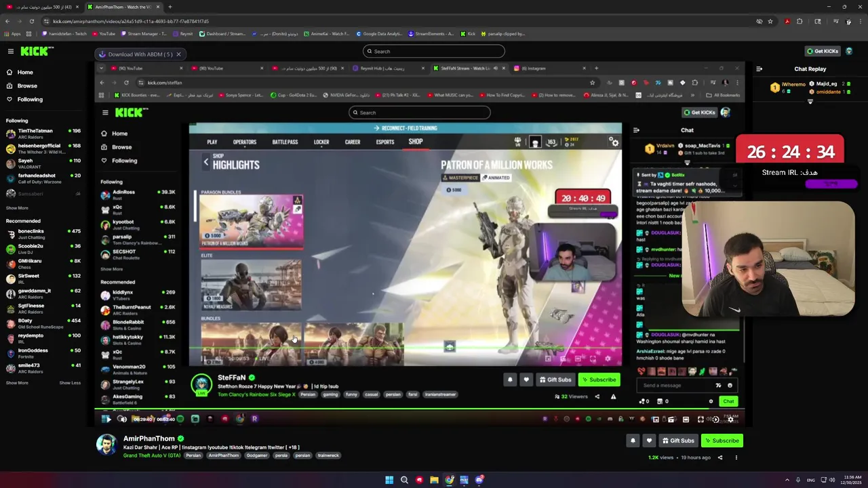Open the Google Data Analytics bookmark

click(x=379, y=34)
